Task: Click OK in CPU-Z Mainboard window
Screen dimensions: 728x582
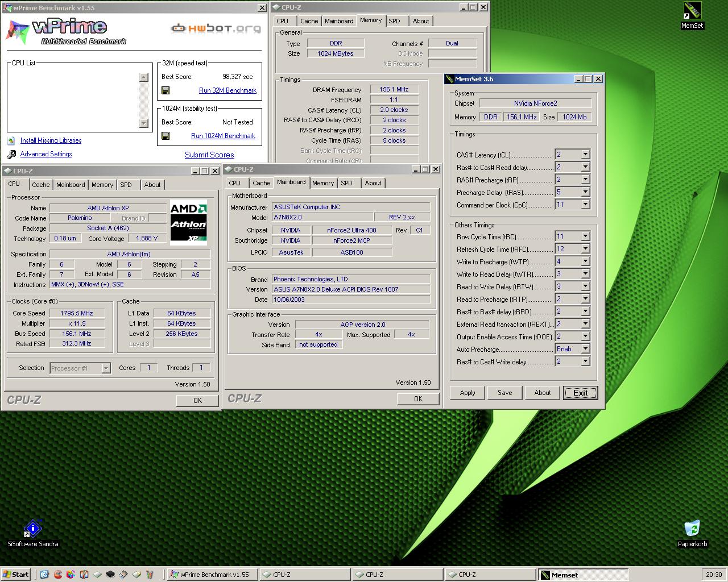Action: click(418, 399)
